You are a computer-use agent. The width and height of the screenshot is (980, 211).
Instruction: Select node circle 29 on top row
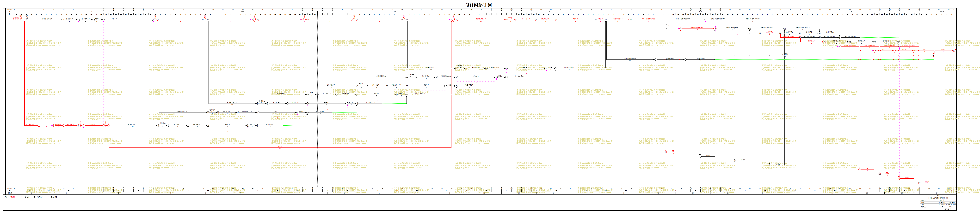coord(258,20)
